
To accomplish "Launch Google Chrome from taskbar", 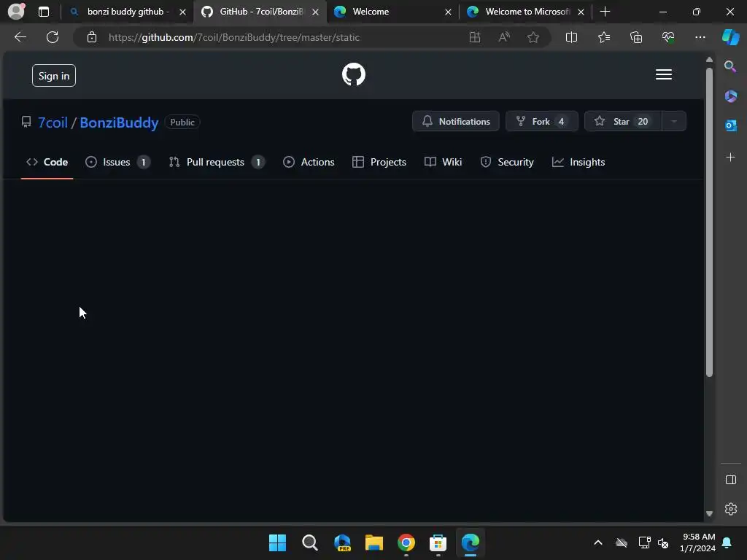I will pos(406,542).
